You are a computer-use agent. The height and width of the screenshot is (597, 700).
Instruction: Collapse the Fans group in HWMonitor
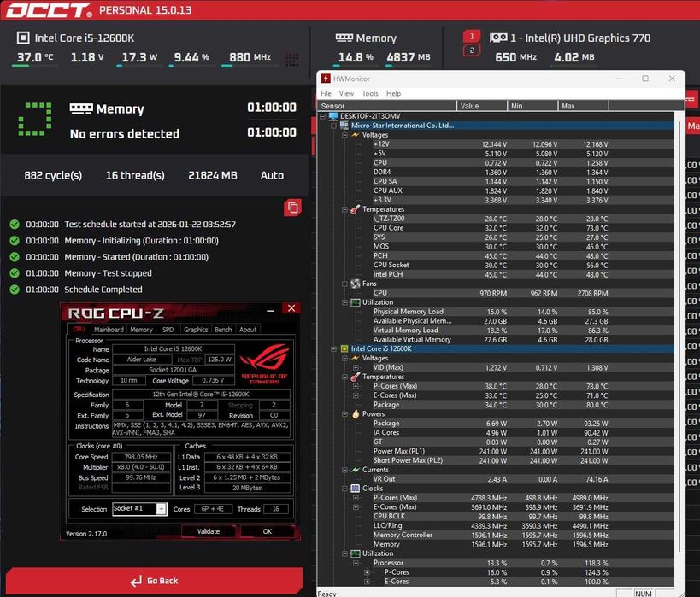pyautogui.click(x=344, y=284)
